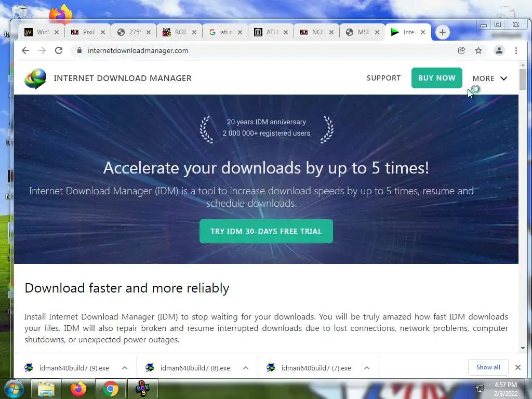
Task: Click the IDM globe logo icon
Action: pyautogui.click(x=35, y=78)
